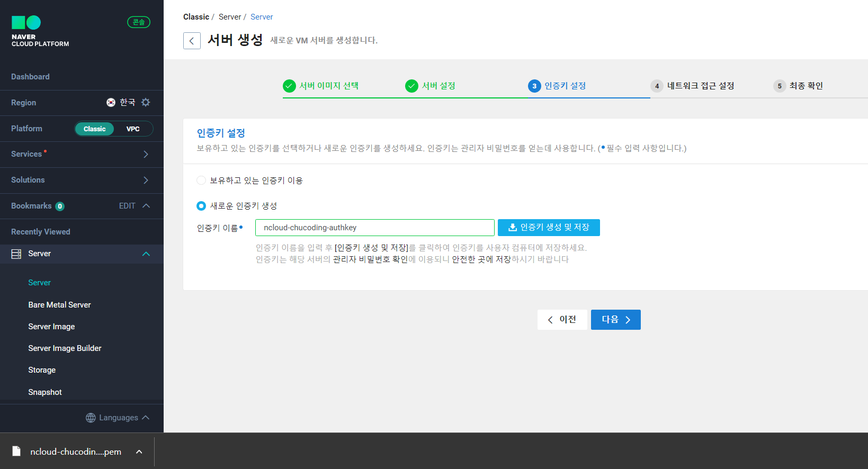Click the blue Server breadcrumb link

click(262, 17)
